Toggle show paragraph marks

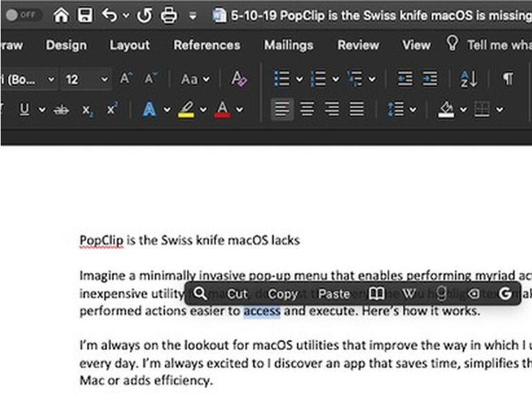[x=508, y=79]
